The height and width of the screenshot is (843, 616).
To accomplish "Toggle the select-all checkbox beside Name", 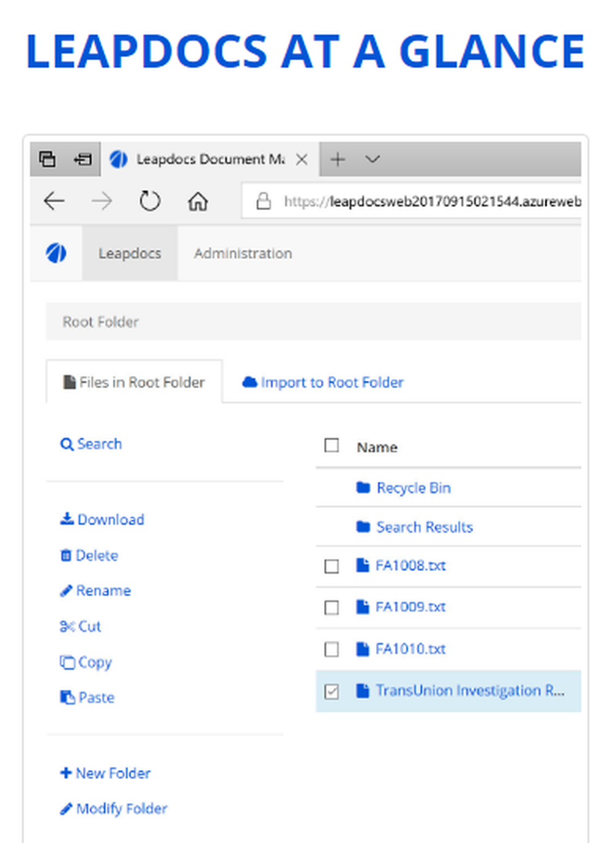I will [x=331, y=446].
